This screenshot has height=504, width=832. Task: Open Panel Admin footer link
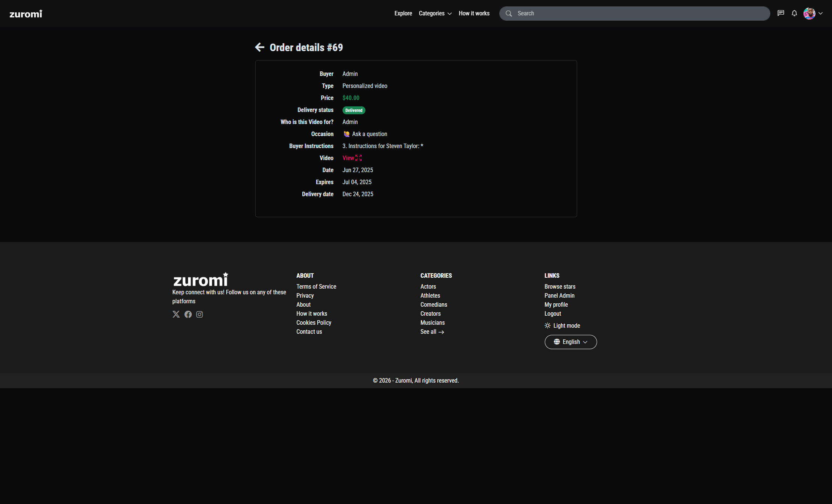click(559, 295)
